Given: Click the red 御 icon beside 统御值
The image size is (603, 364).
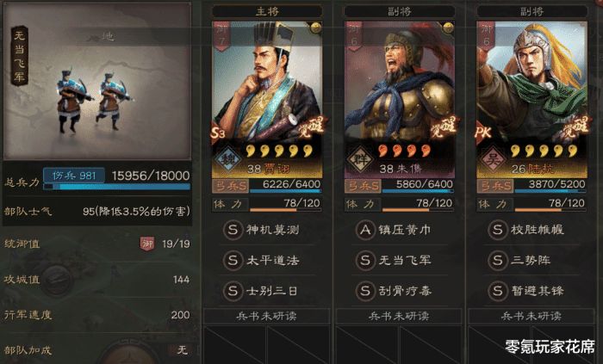Looking at the screenshot, I should coord(147,244).
